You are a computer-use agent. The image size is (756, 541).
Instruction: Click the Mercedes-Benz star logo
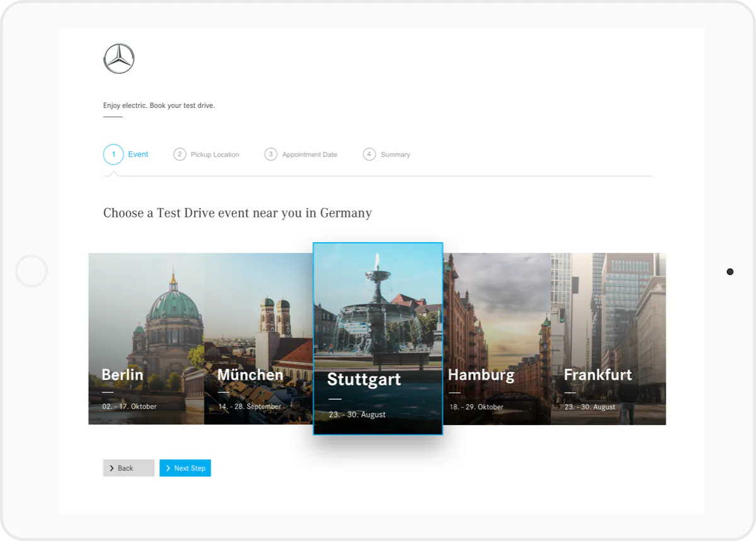tap(119, 59)
